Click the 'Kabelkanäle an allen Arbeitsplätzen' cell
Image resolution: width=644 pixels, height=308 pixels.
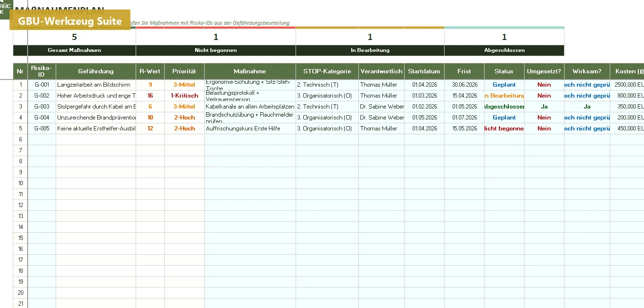tap(250, 107)
